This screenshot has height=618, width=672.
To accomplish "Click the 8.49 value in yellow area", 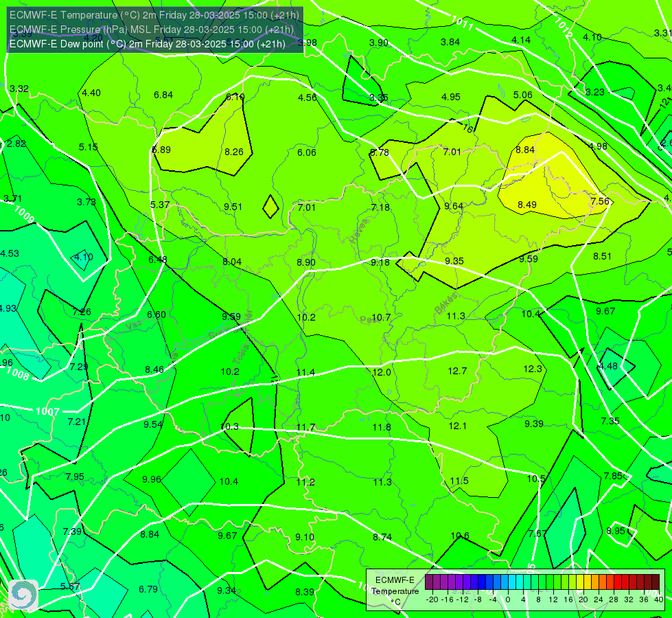I will 527,205.
